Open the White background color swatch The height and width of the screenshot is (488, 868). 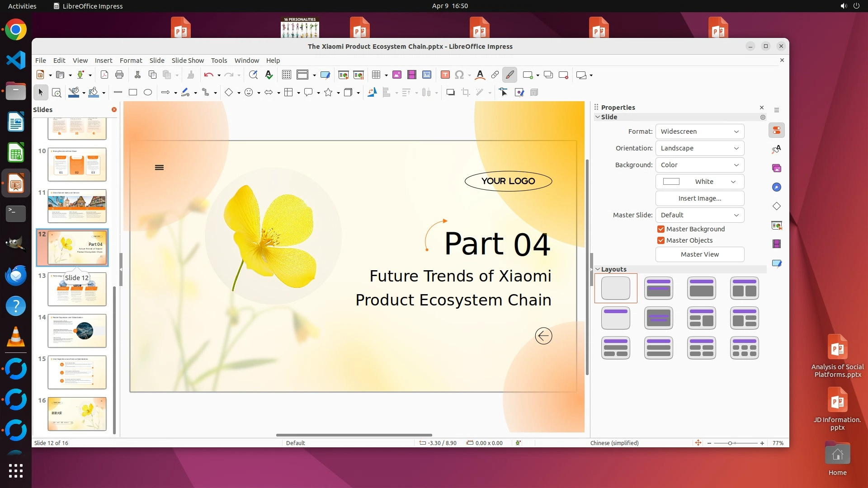point(699,182)
